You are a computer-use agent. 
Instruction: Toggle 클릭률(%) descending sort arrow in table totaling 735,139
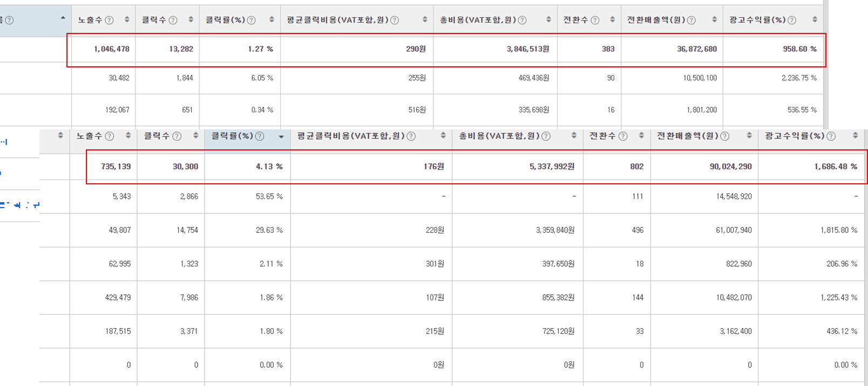pyautogui.click(x=281, y=137)
